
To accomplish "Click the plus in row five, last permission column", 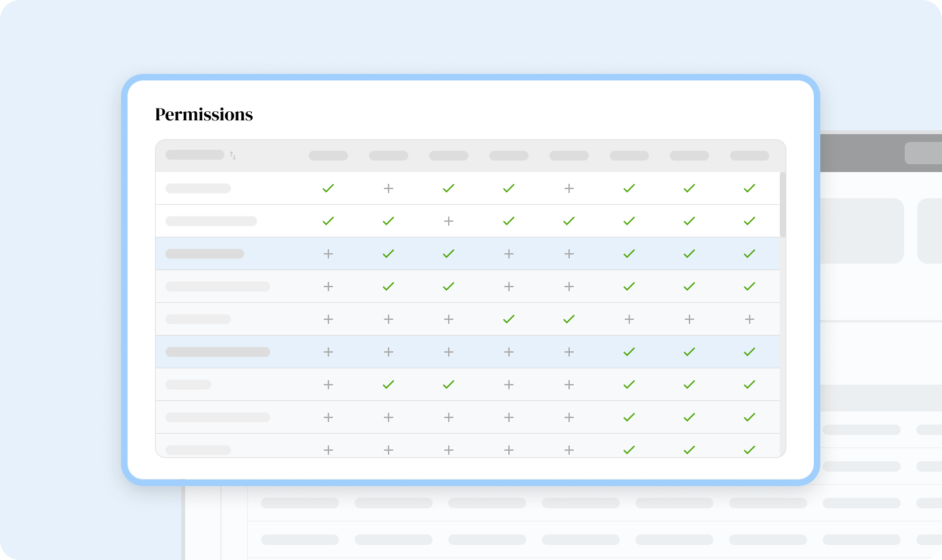I will click(x=750, y=319).
